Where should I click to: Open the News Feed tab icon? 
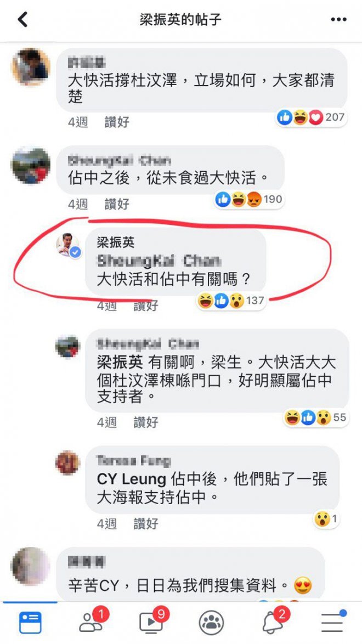[30, 622]
